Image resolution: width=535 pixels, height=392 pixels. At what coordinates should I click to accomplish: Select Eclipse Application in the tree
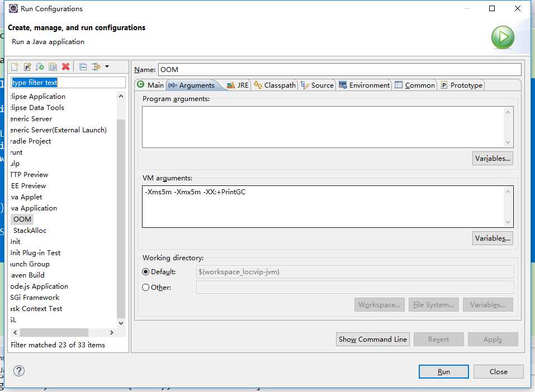tap(38, 97)
